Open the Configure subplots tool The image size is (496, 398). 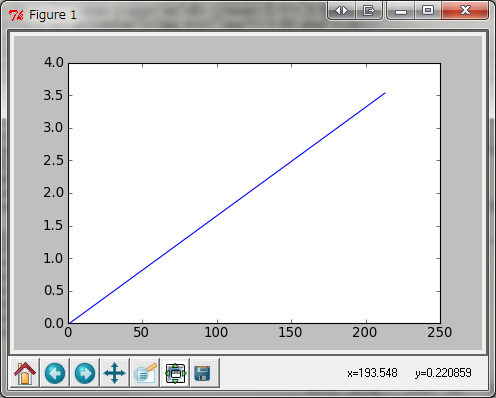(175, 373)
